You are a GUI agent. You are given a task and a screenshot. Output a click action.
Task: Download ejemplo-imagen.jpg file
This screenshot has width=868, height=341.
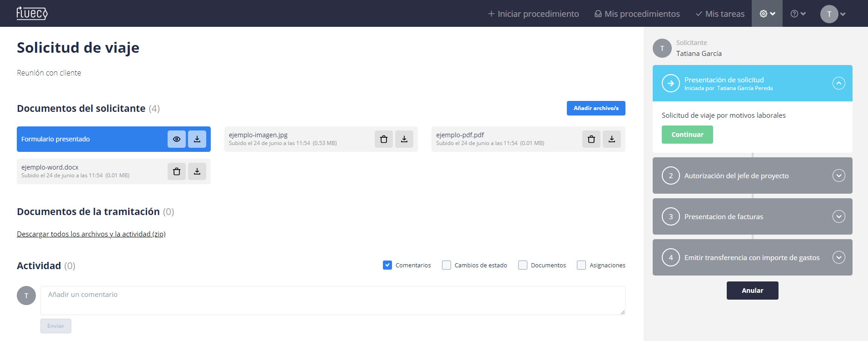point(404,139)
